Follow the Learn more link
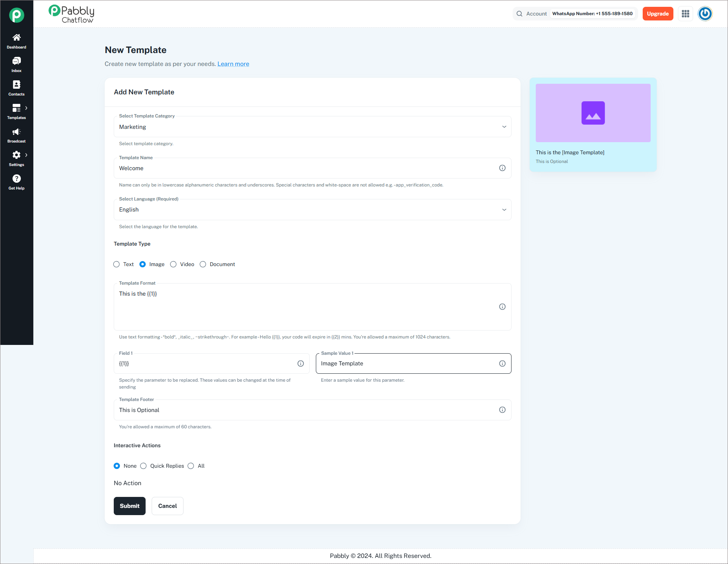This screenshot has height=564, width=728. [x=233, y=64]
